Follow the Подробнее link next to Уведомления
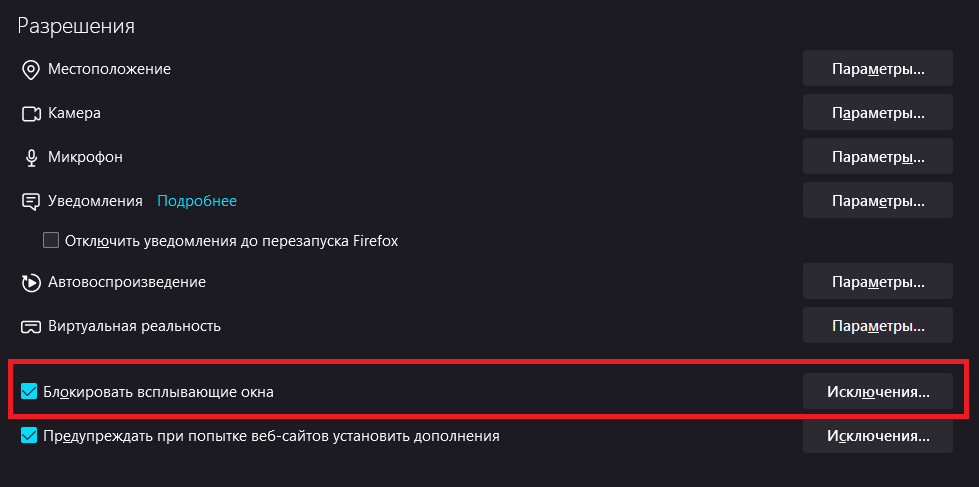 tap(197, 201)
